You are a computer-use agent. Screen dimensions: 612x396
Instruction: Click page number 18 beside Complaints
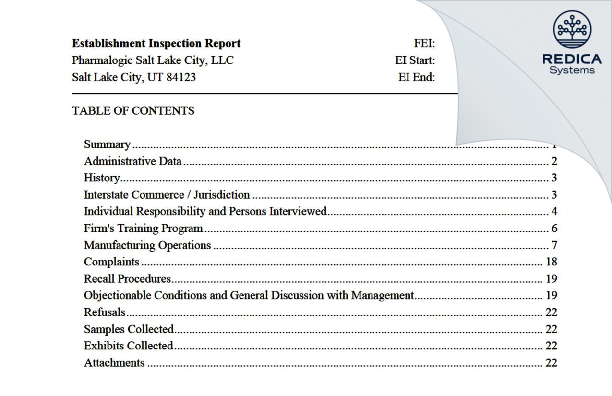pyautogui.click(x=551, y=262)
